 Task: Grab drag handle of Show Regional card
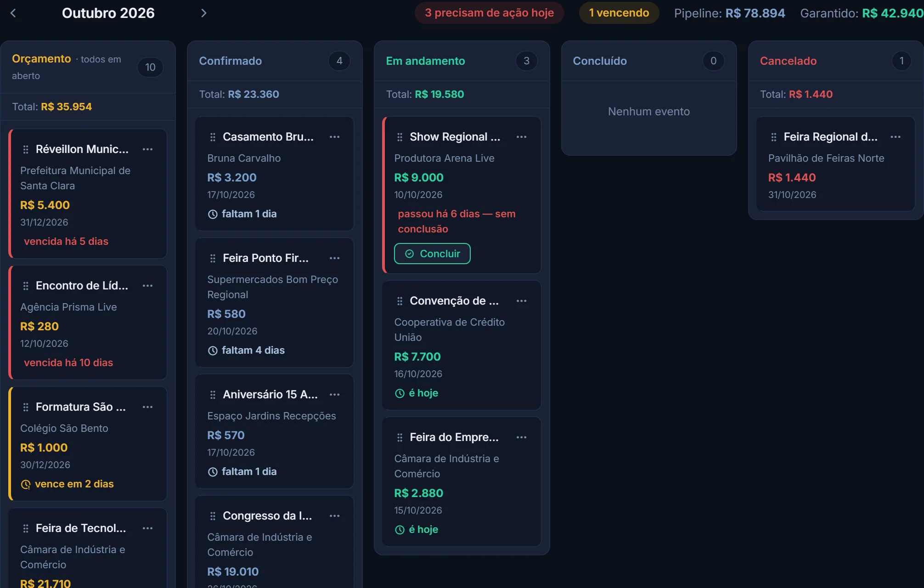tap(400, 137)
